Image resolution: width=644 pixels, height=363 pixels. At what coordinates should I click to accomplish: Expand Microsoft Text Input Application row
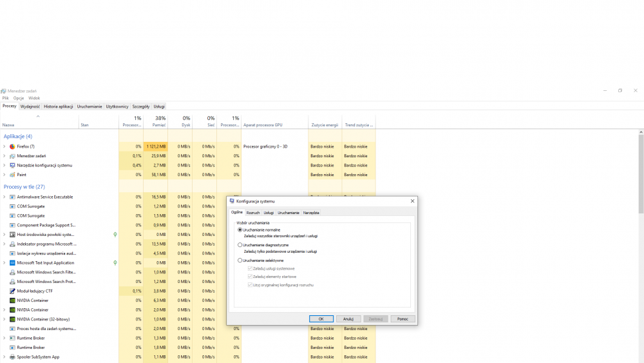(x=5, y=262)
